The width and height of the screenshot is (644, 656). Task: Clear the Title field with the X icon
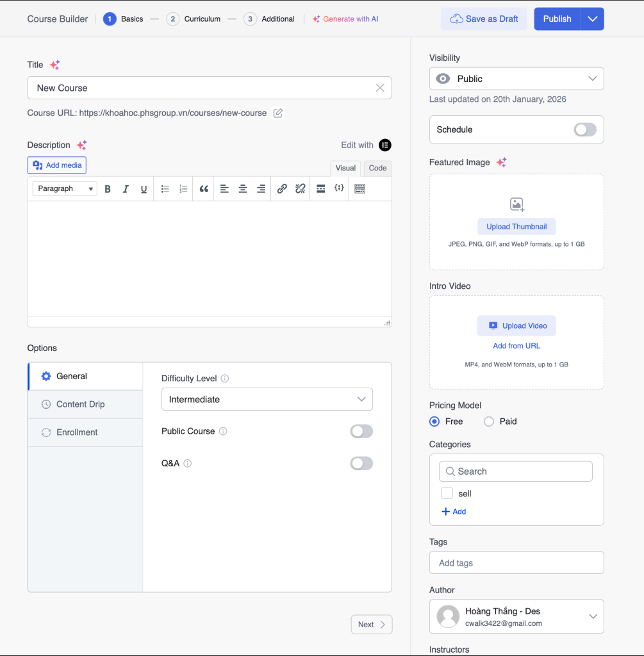point(380,88)
